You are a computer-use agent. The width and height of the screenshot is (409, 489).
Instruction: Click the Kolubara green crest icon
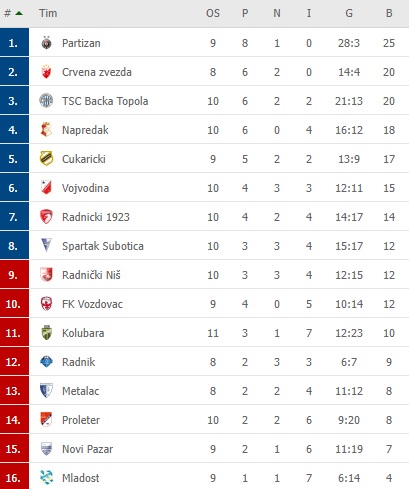coord(46,333)
